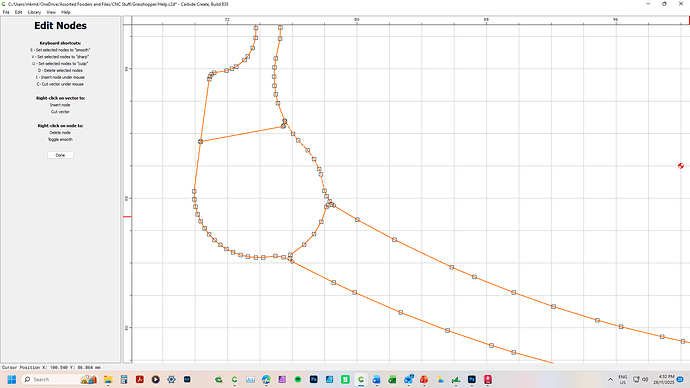Open the File menu
Screen dimensions: 690x388
pyautogui.click(x=6, y=12)
